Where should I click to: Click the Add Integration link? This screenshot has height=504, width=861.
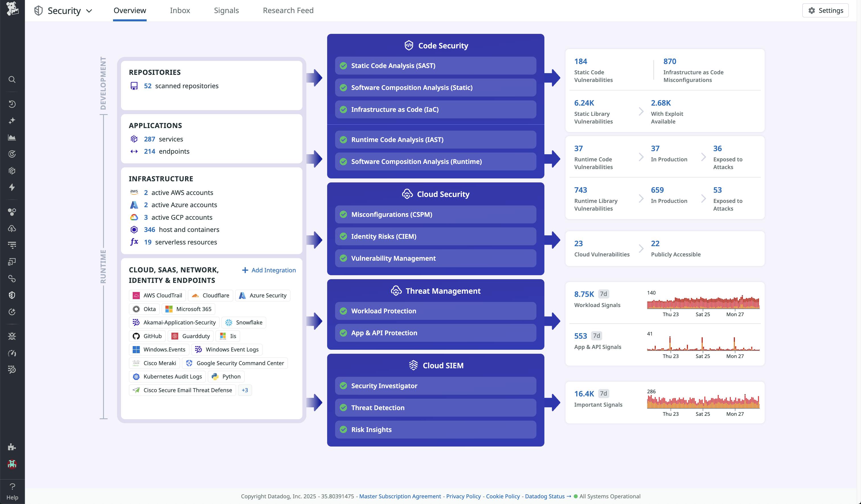click(x=268, y=270)
